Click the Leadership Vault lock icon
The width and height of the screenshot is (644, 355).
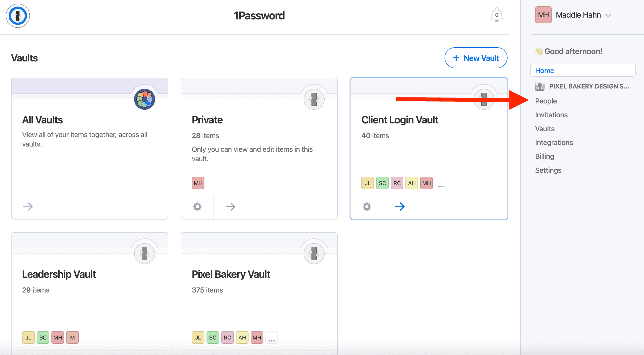pos(145,254)
